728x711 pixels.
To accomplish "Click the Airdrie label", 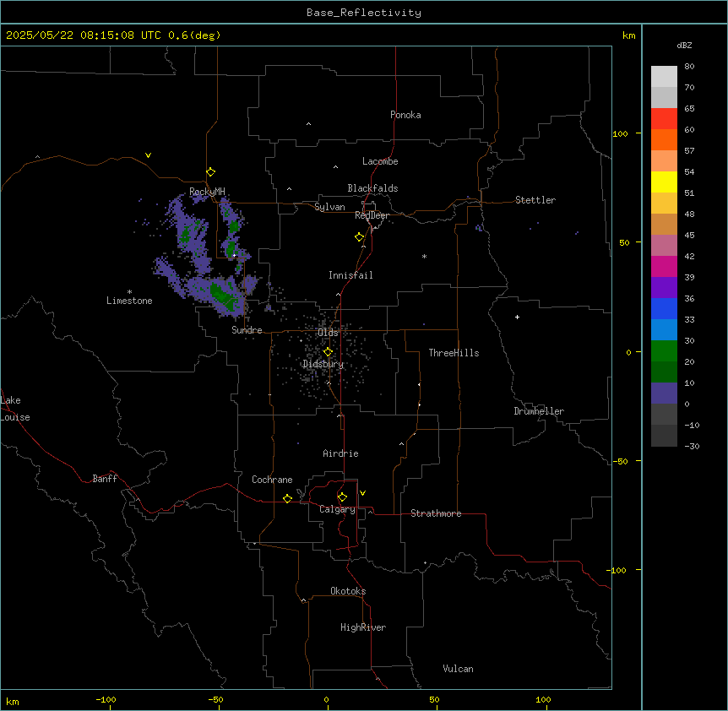I will pos(341,453).
